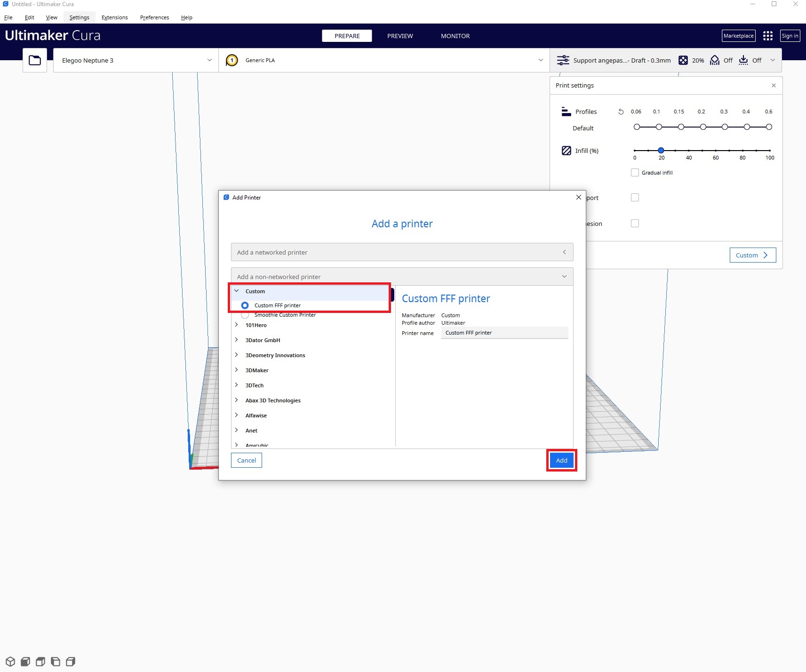Click the print settings sliders icon

(563, 60)
